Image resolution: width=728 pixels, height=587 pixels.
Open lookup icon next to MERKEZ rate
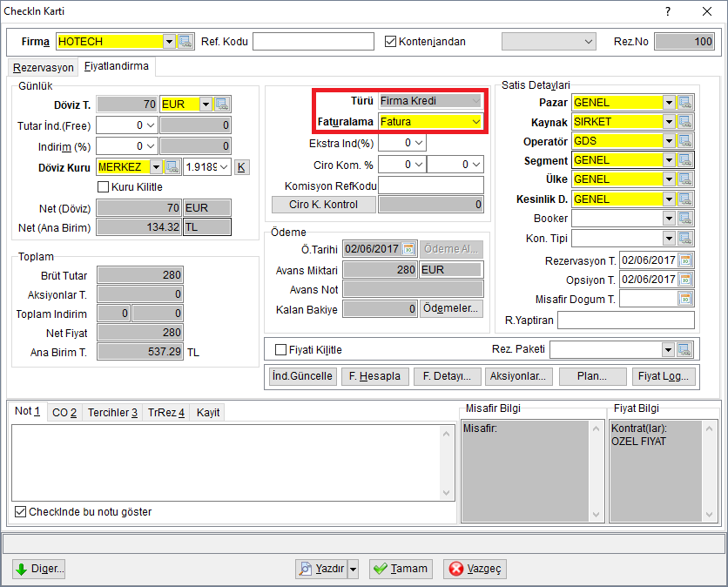172,166
